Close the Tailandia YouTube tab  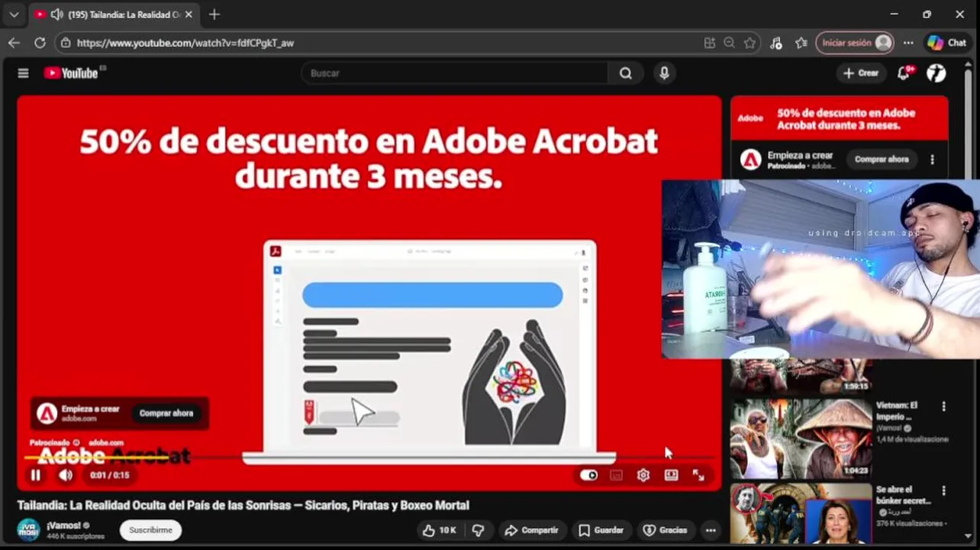point(189,15)
